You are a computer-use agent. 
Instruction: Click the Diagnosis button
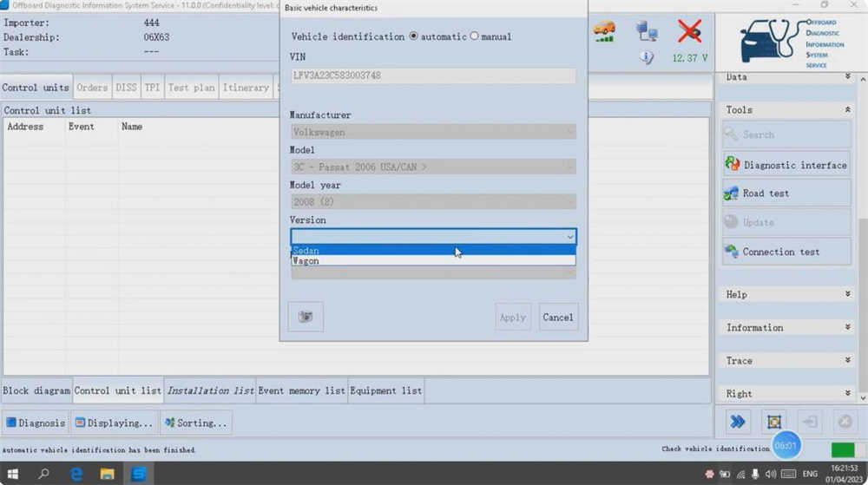[x=36, y=423]
